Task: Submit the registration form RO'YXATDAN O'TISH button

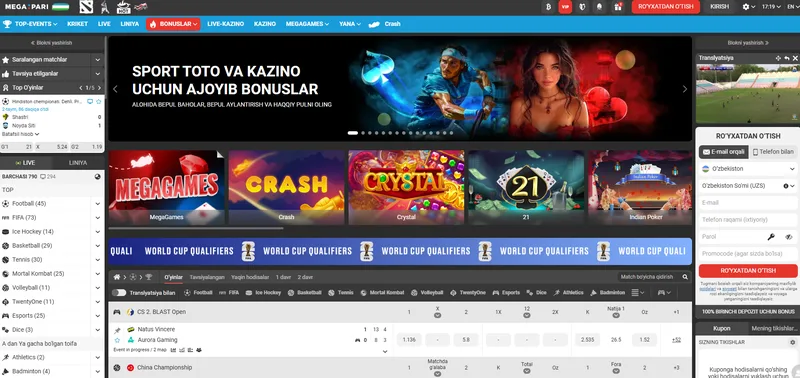Action: (748, 270)
